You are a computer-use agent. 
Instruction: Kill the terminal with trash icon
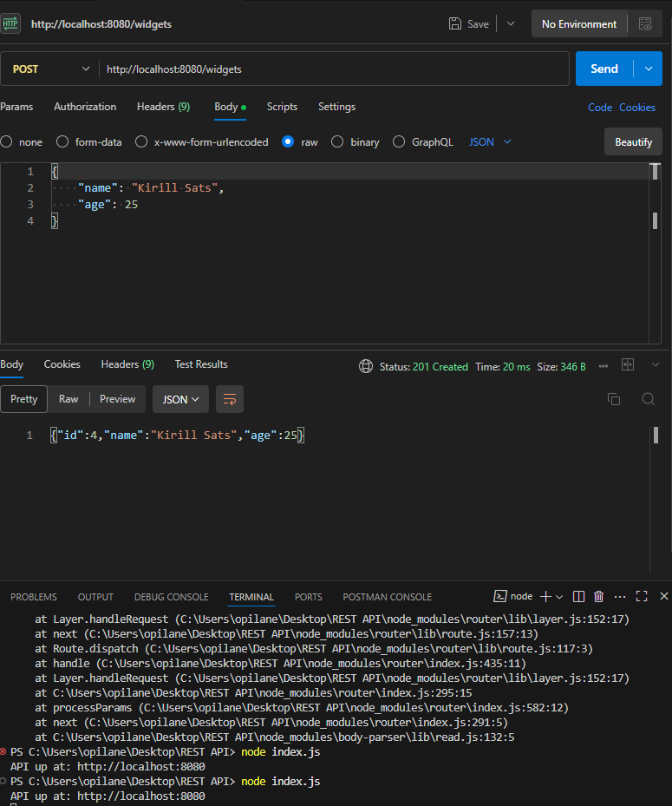[598, 597]
